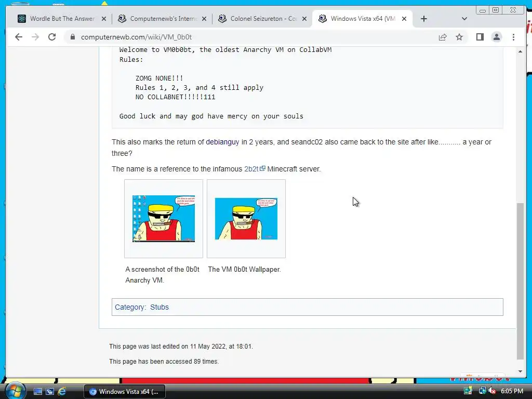
Task: Click the 'ZOMG NONE!!!' rule line
Action: pyautogui.click(x=159, y=78)
